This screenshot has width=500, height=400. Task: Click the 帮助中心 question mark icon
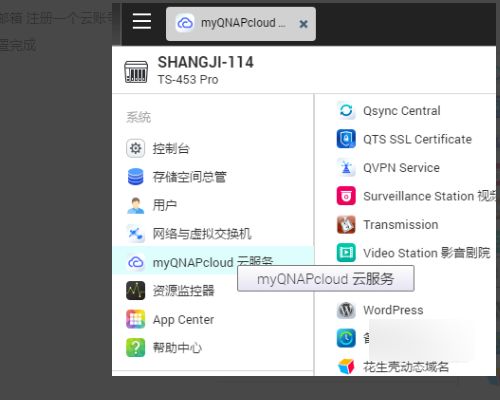pos(135,348)
